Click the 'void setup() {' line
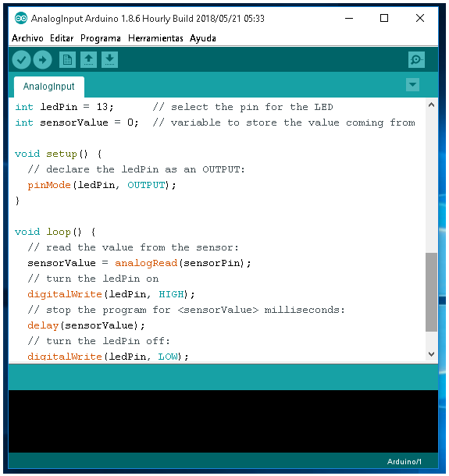The image size is (449, 476). pyautogui.click(x=59, y=154)
